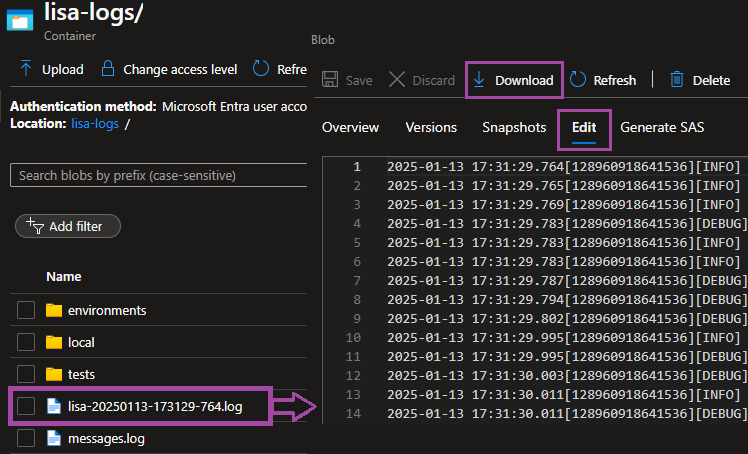Click editor line number 4
748x454 pixels.
click(357, 224)
